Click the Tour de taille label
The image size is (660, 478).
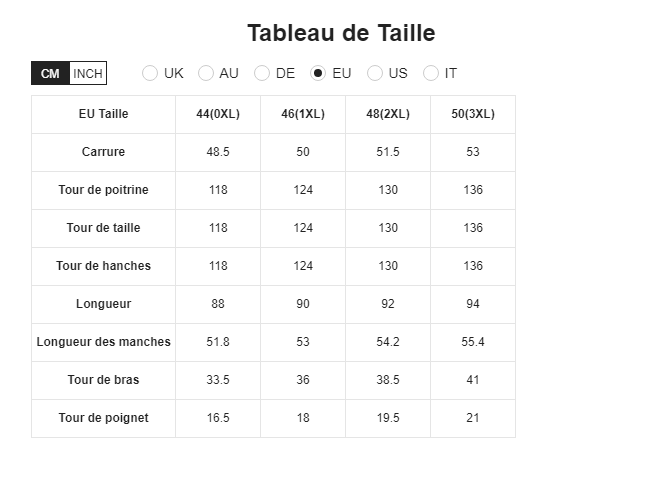point(104,228)
